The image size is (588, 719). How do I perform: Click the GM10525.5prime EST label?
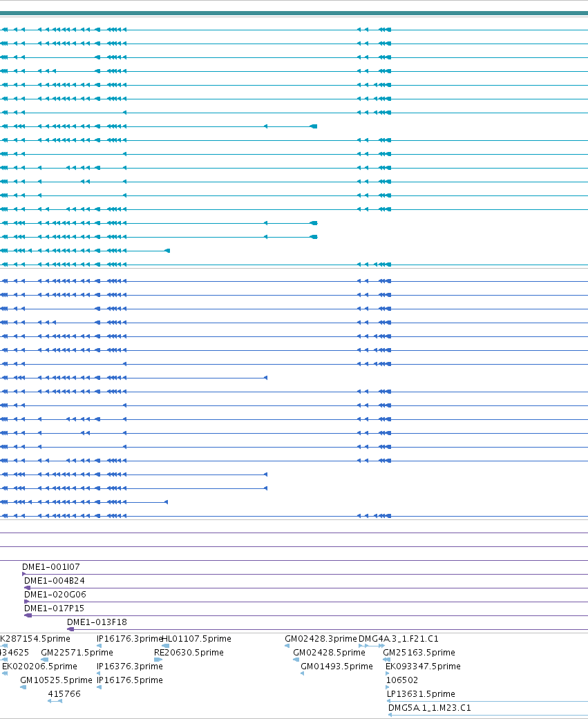56,680
